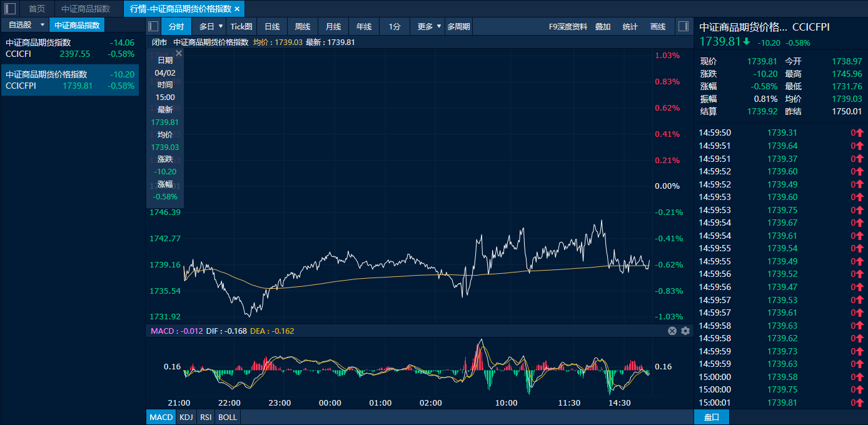The height and width of the screenshot is (425, 868).
Task: Hide the right quote panel with the toolbar icon
Action: (x=683, y=26)
